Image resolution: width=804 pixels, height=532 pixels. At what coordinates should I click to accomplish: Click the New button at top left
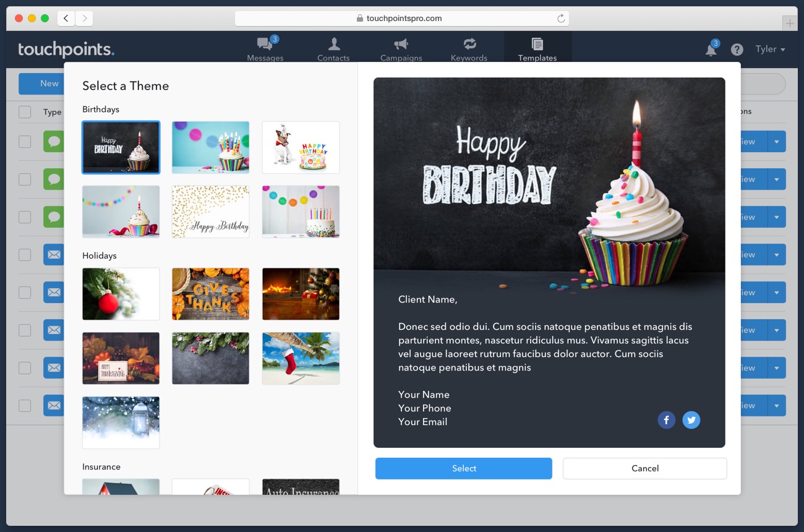48,84
